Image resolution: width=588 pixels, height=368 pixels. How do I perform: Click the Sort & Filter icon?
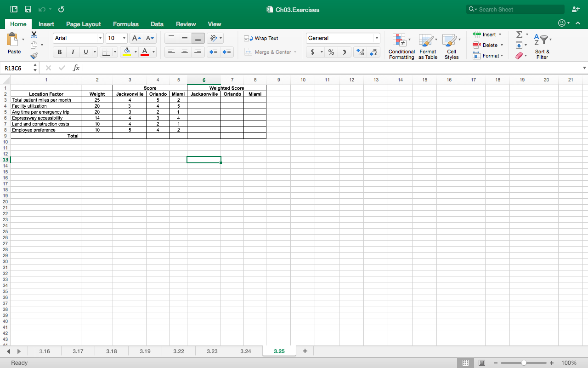click(543, 46)
